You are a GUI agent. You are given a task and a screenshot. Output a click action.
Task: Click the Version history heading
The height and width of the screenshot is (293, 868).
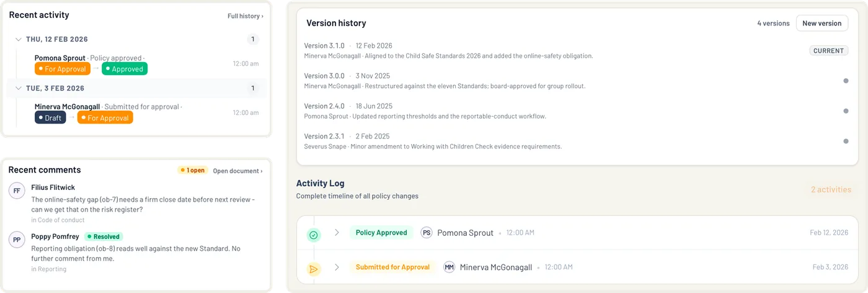click(x=336, y=23)
